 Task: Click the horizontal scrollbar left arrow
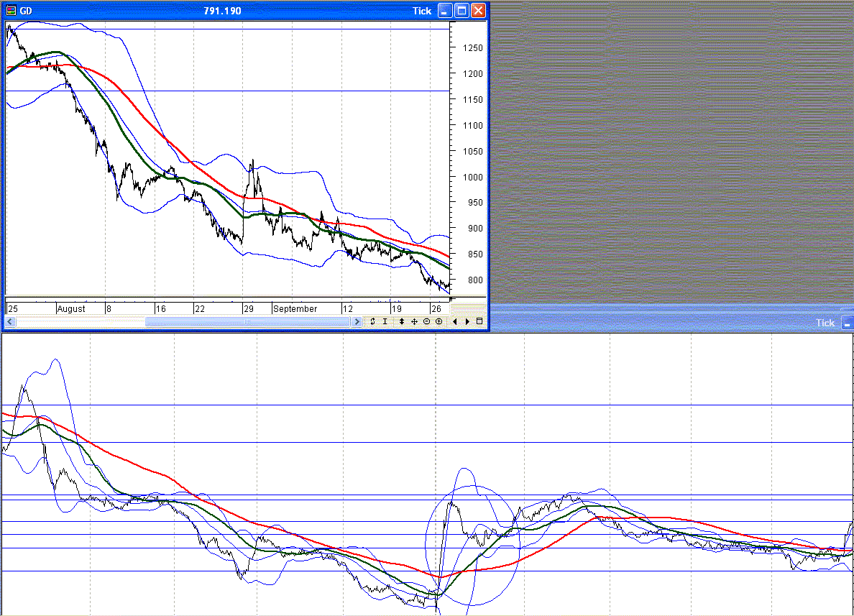click(10, 322)
